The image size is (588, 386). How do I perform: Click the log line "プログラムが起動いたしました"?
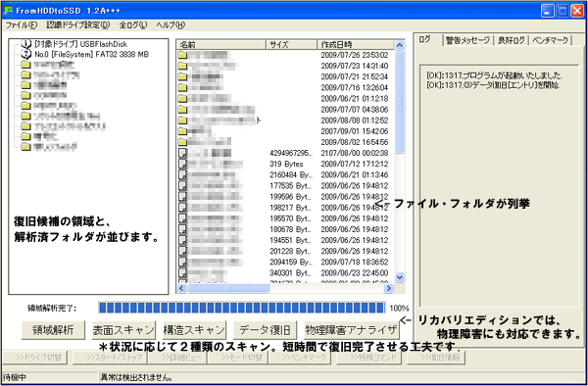(x=494, y=75)
